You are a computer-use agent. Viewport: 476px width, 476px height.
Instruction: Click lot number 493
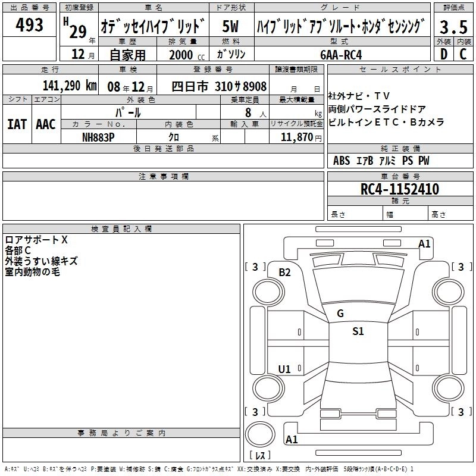tap(29, 24)
